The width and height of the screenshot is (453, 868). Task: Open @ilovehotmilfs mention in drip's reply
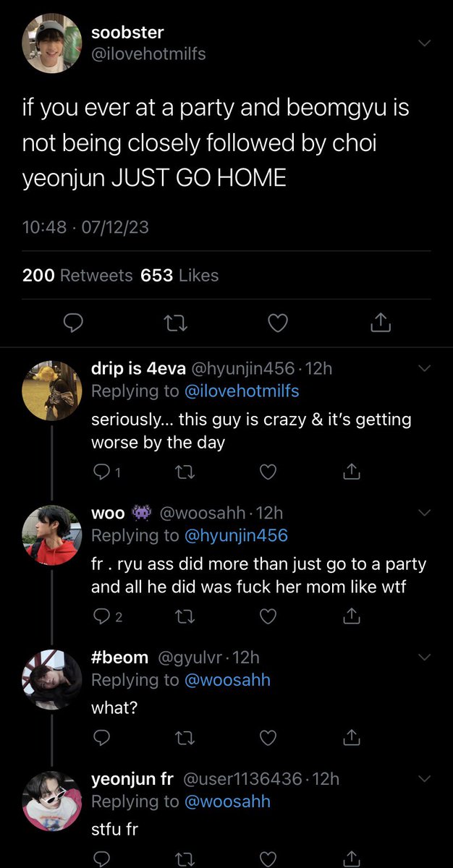242,391
